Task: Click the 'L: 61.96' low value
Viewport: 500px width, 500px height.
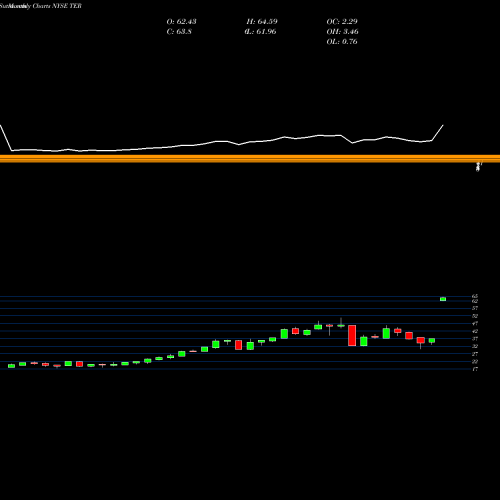Action: [260, 32]
